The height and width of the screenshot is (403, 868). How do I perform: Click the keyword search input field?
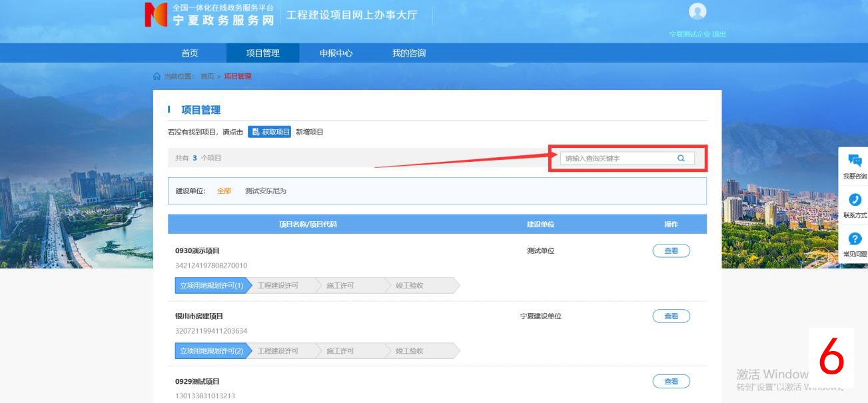tap(616, 159)
